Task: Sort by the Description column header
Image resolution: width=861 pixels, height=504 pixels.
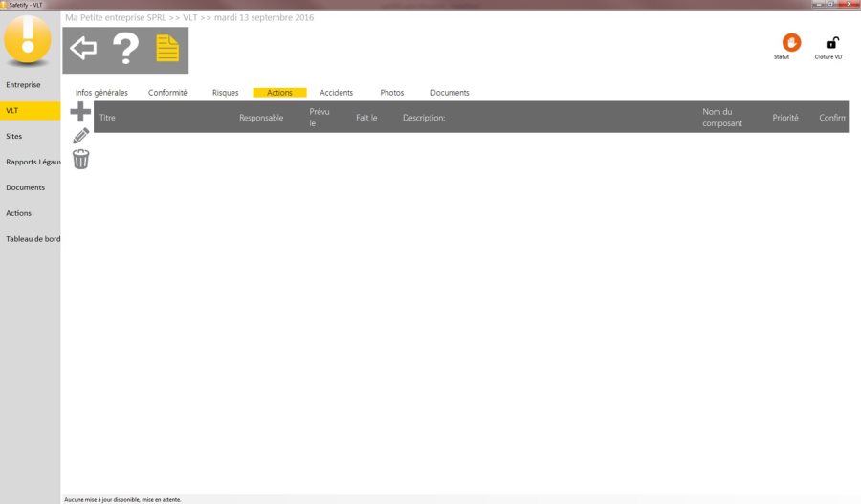Action: (424, 118)
